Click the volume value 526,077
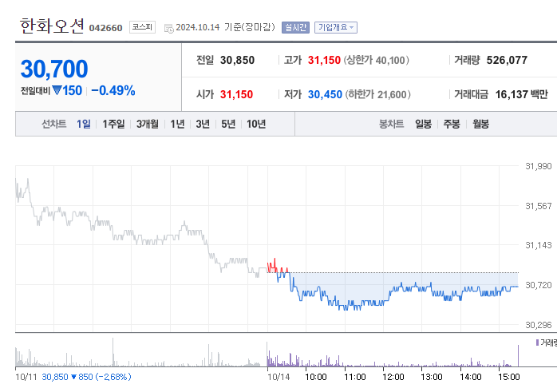Screen dimensions: 557x392 (x=507, y=60)
